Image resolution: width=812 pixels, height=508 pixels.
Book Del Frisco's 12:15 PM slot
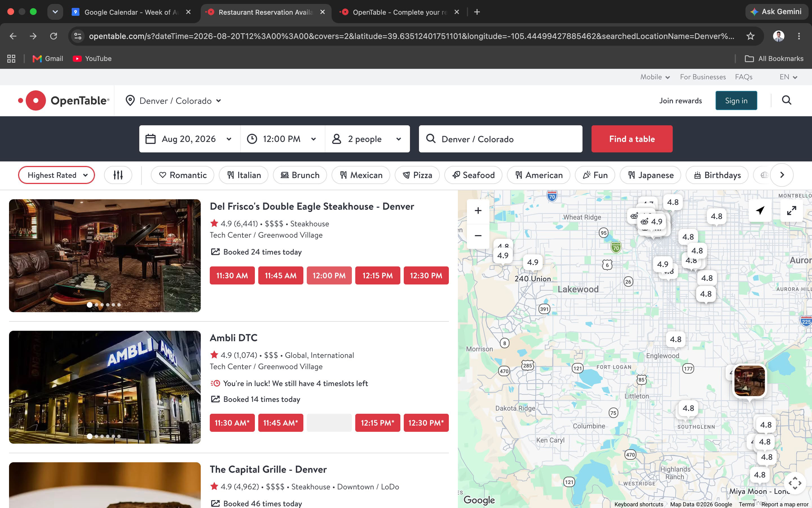click(x=378, y=275)
